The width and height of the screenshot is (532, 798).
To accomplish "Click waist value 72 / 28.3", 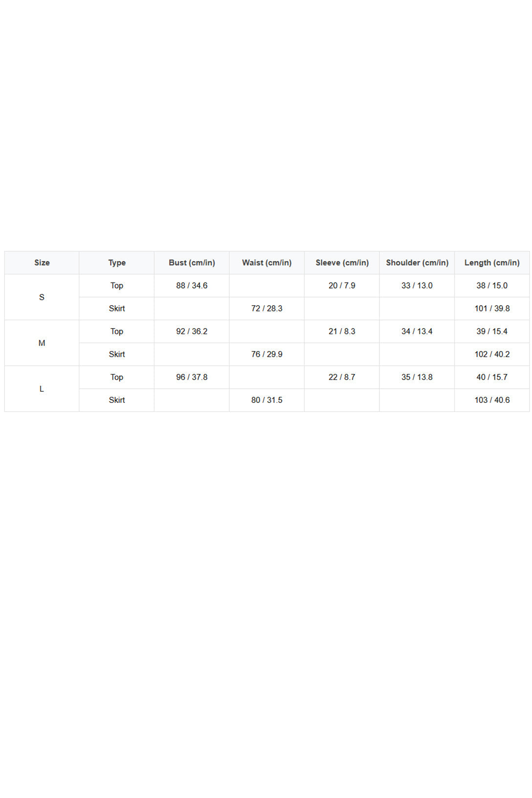I will point(267,309).
